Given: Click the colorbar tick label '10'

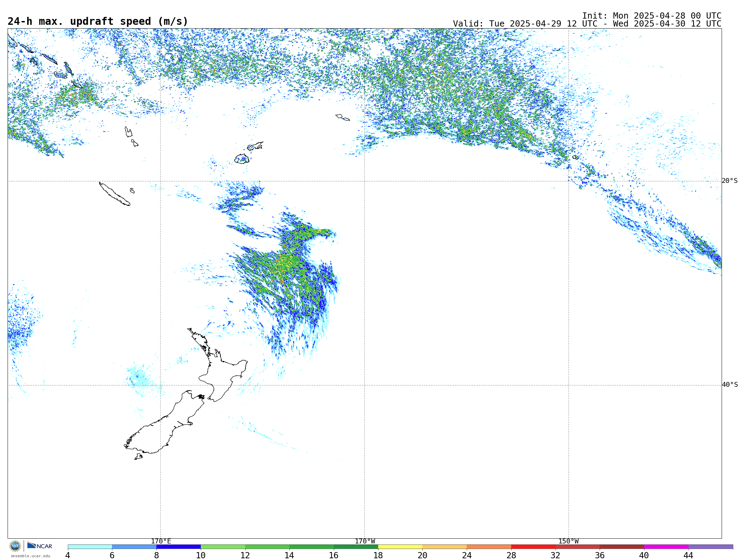Looking at the screenshot, I should (201, 555).
